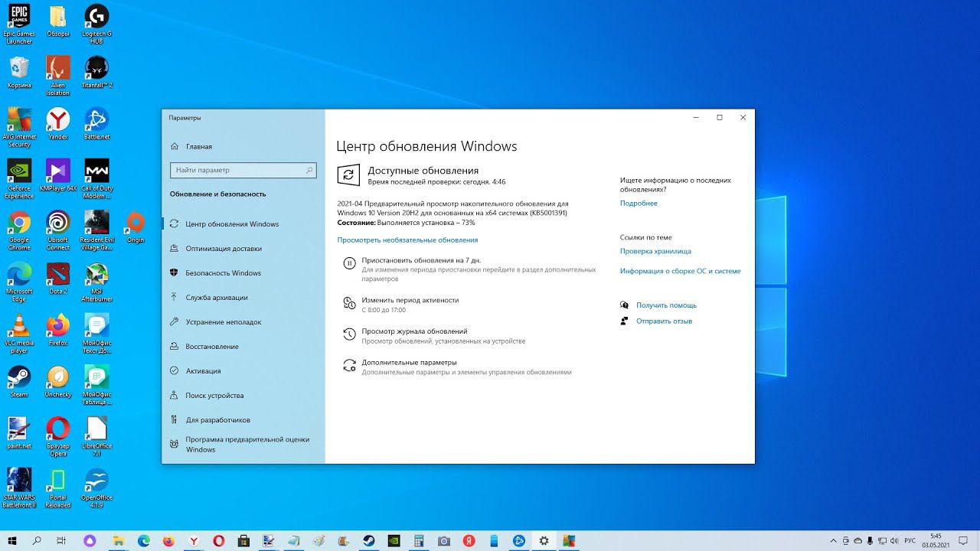Click the Resident Evil Village desktop icon
This screenshot has height=551, width=980.
click(x=96, y=230)
